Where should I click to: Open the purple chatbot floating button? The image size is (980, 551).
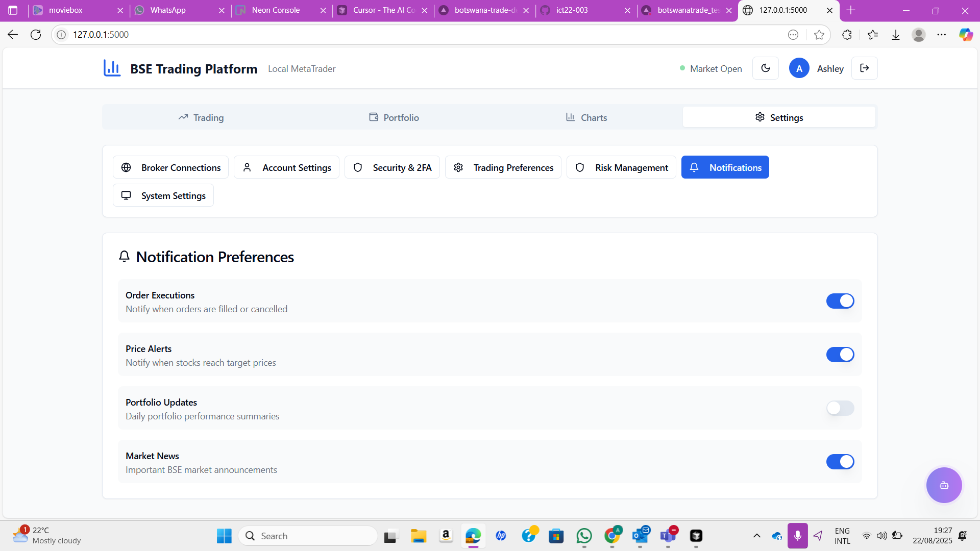944,485
